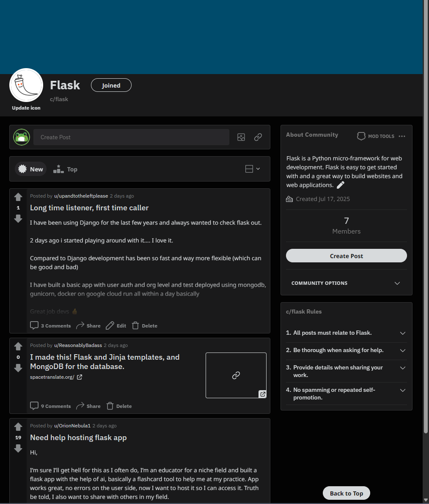Viewport: 429px width, 504px height.
Task: Open post 'Need help hosting flask app'
Action: click(x=78, y=438)
